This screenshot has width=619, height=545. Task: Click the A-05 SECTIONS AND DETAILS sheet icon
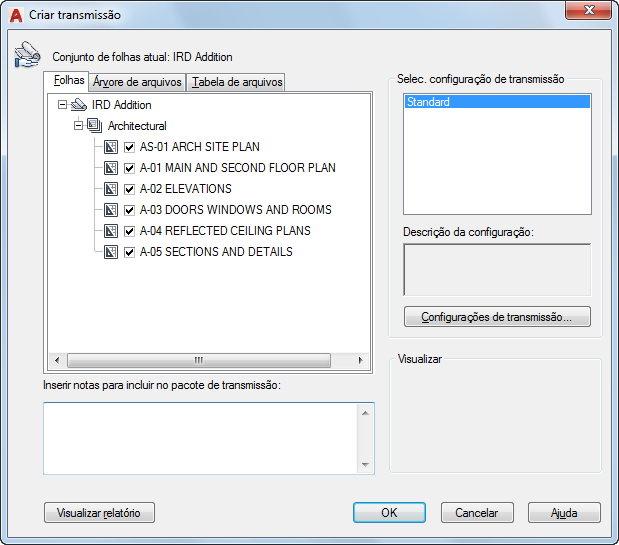111,252
